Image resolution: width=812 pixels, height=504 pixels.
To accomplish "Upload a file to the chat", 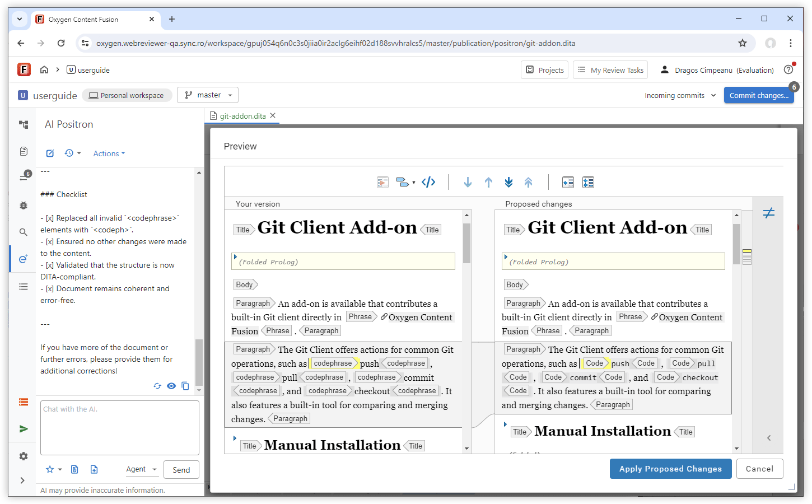I will click(x=94, y=469).
